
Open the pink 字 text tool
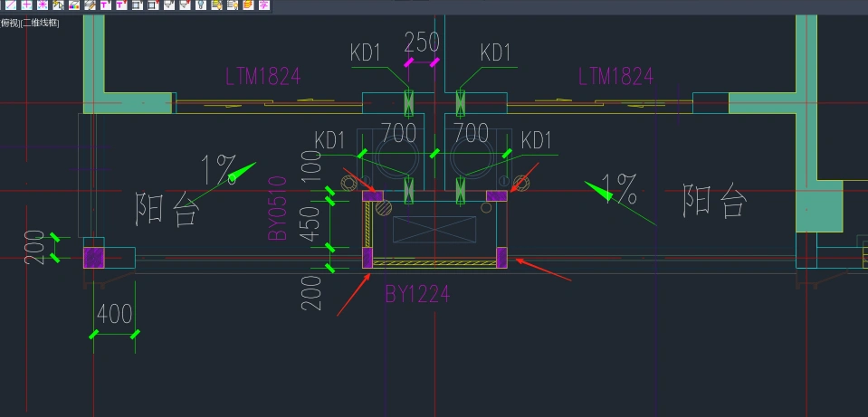[x=263, y=5]
